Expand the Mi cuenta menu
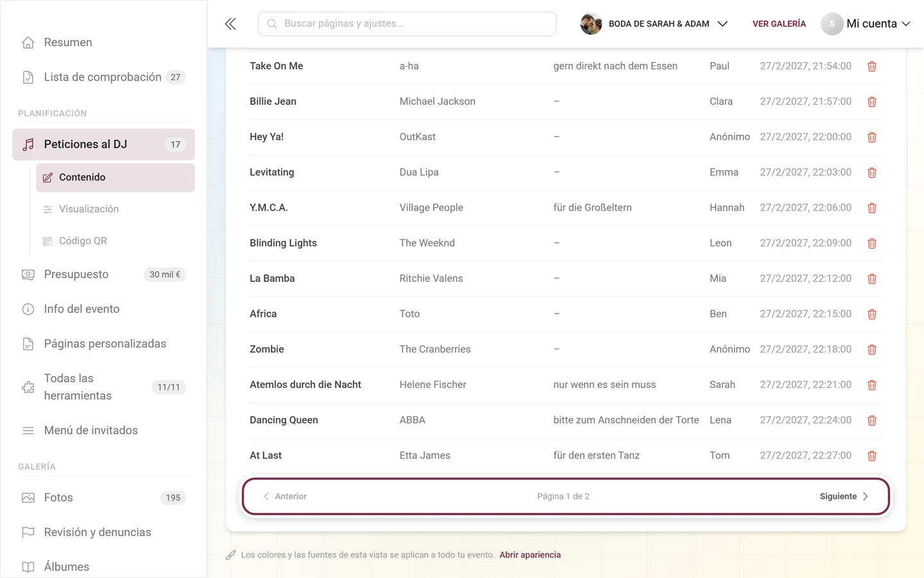924x578 pixels. [866, 24]
